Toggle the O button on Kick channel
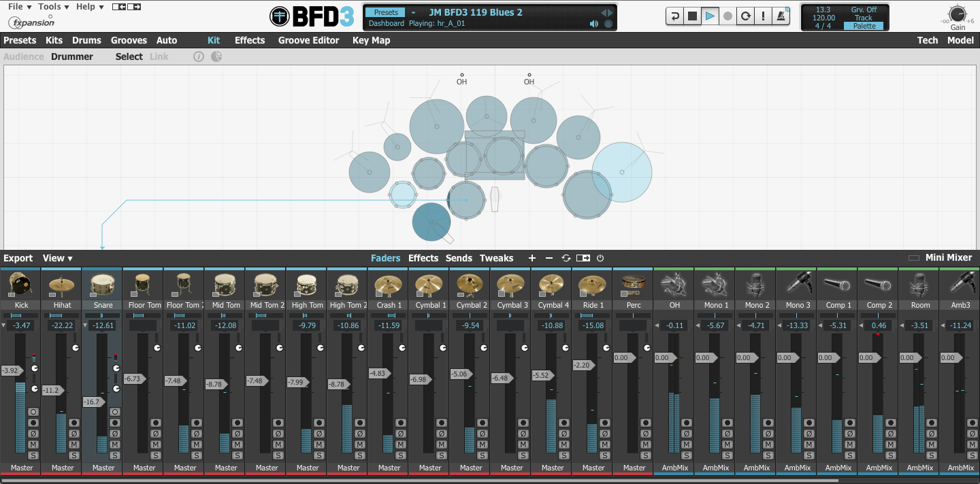The width and height of the screenshot is (980, 484). (x=33, y=412)
